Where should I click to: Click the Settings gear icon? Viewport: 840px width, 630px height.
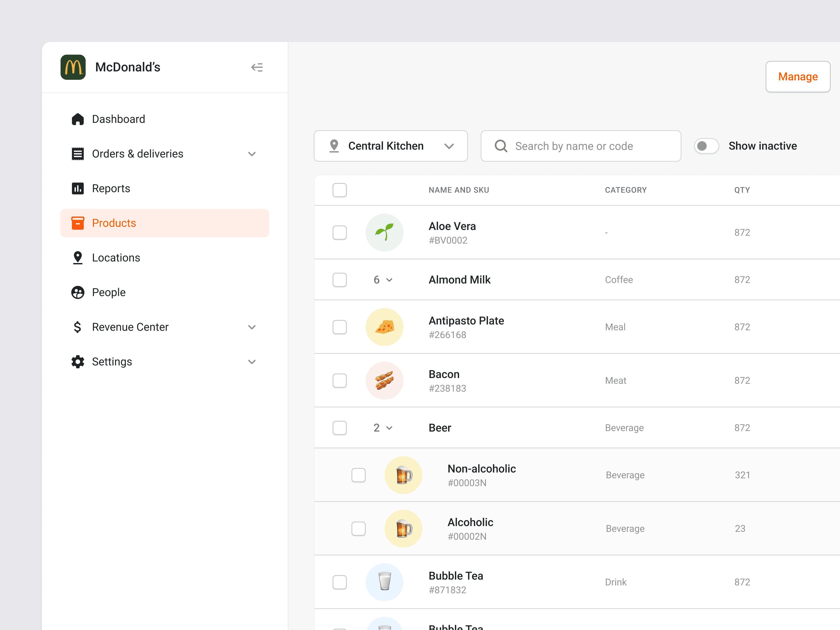[78, 361]
